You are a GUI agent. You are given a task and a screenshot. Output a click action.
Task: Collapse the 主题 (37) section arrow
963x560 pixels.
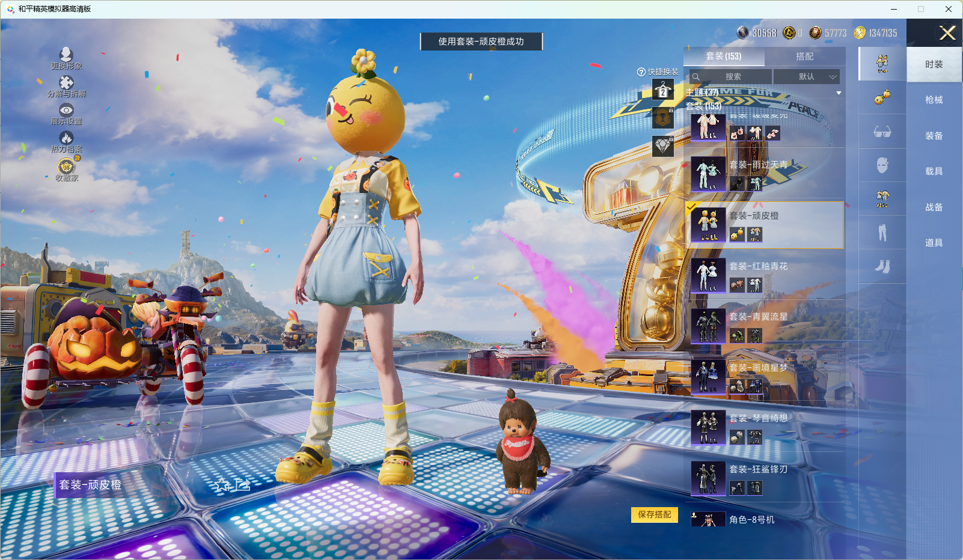[x=839, y=93]
